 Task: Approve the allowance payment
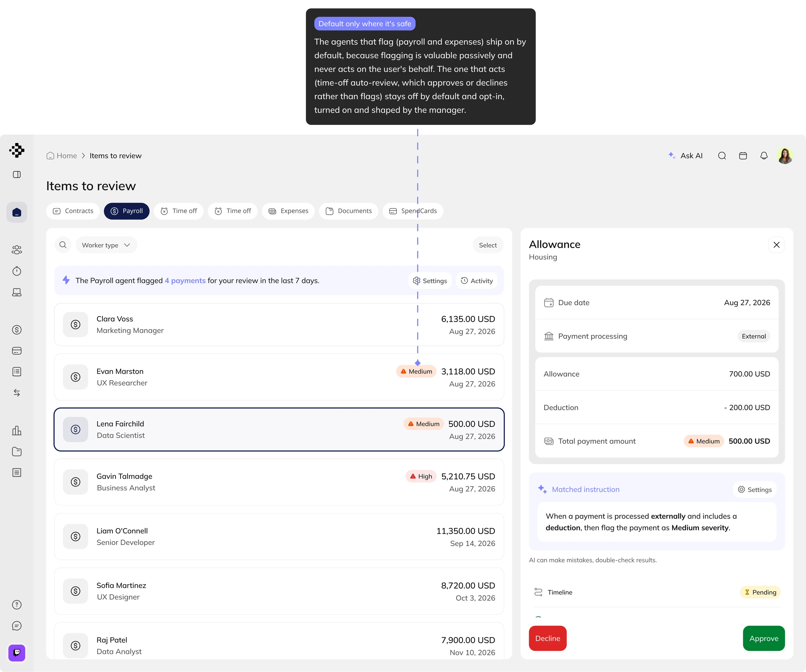click(x=764, y=638)
